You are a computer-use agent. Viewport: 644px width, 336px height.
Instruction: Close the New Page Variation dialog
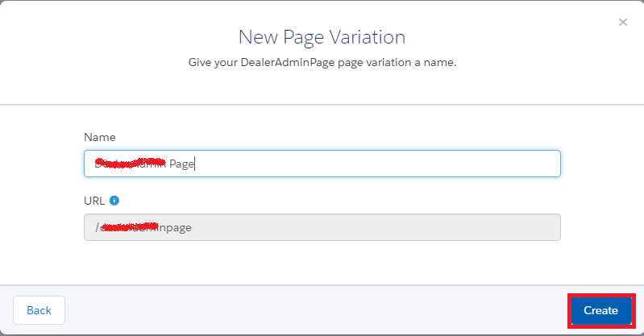tap(622, 23)
